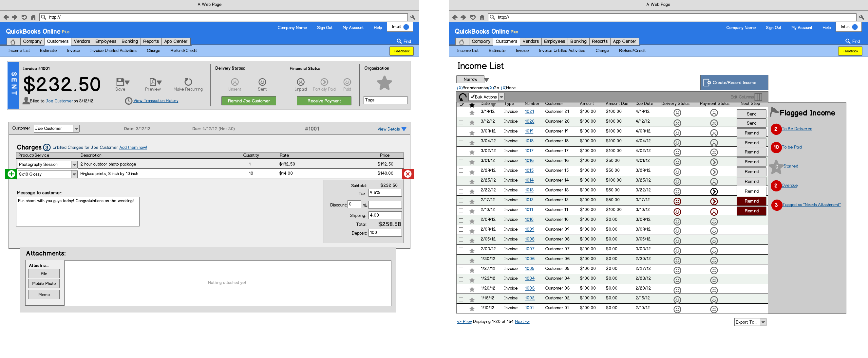
Task: Check the row for invoice 1012
Action: point(461,201)
